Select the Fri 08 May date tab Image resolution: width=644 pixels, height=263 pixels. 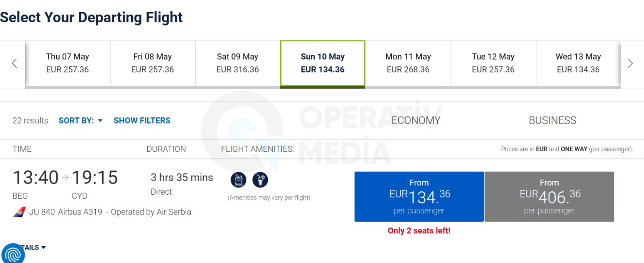tap(153, 63)
